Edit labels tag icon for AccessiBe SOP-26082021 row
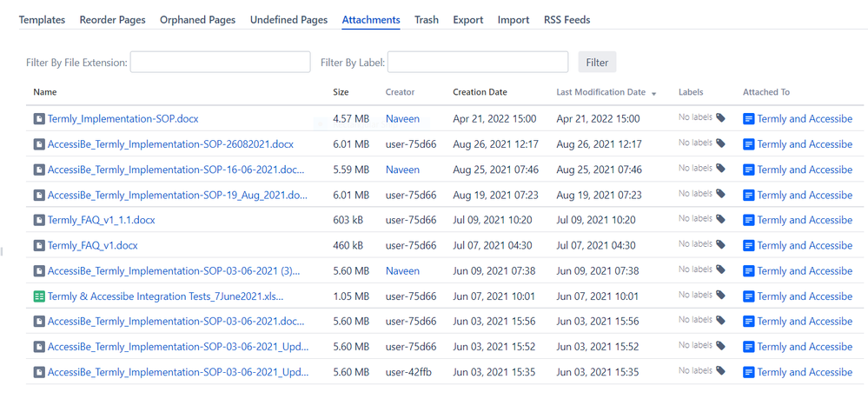868x399 pixels. [720, 143]
